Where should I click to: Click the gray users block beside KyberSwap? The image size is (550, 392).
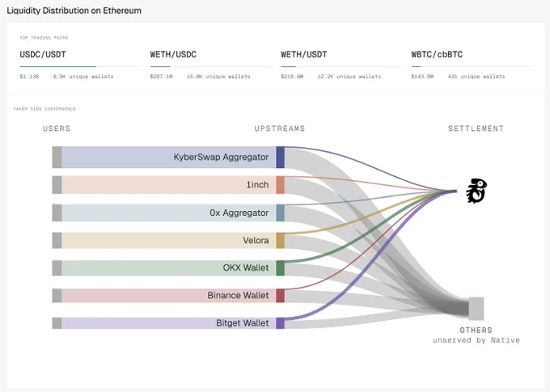(57, 157)
